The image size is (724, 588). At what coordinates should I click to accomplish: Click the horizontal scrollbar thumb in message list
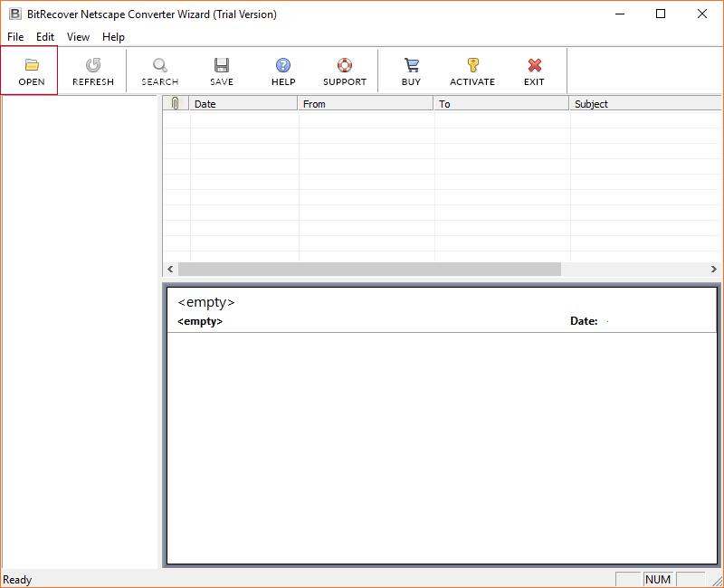point(370,269)
